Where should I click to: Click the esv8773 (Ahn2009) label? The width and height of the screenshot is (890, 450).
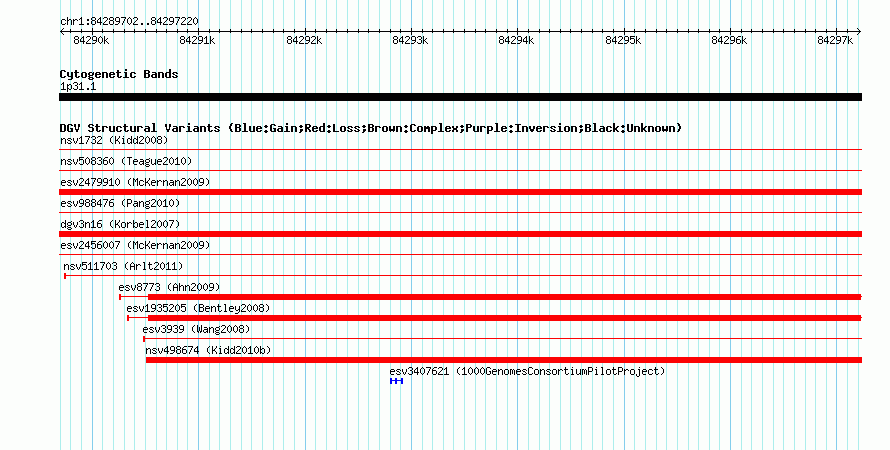[169, 287]
